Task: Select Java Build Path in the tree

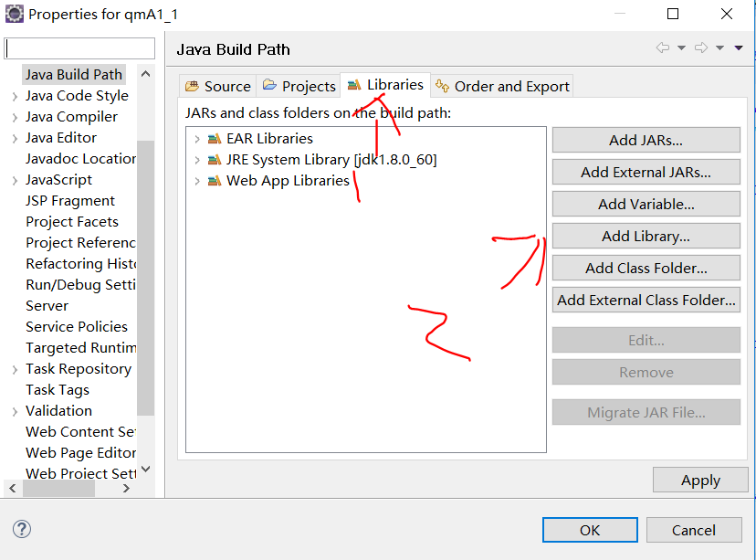Action: click(74, 75)
